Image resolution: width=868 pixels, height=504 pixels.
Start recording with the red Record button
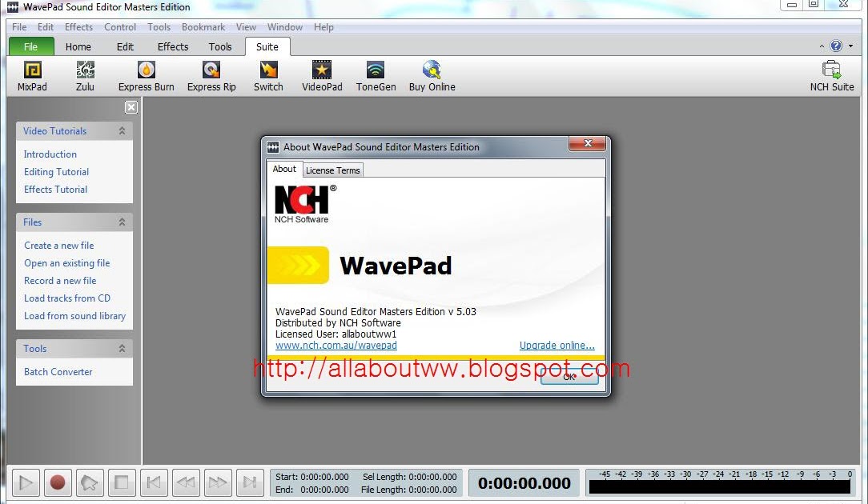point(58,483)
